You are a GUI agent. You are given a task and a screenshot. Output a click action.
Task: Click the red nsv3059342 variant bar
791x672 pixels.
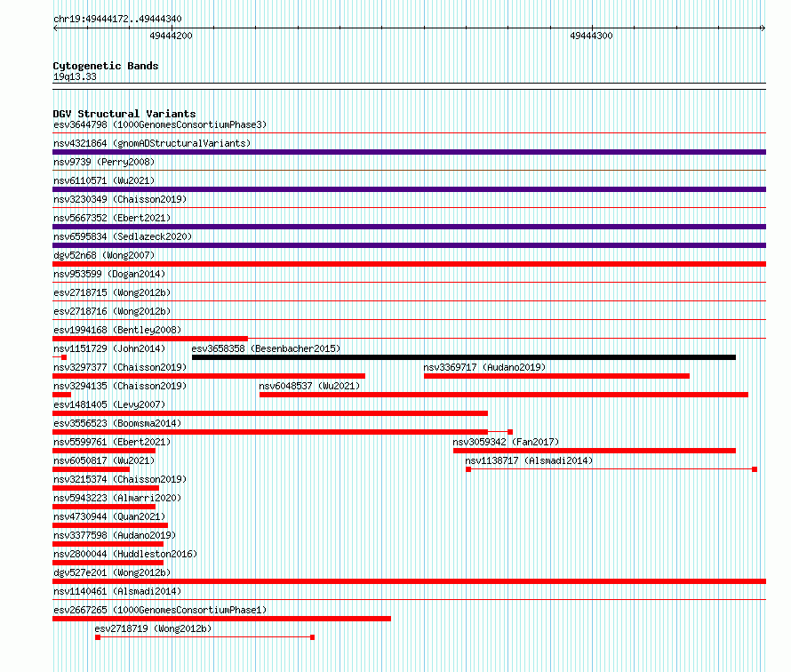coord(595,451)
